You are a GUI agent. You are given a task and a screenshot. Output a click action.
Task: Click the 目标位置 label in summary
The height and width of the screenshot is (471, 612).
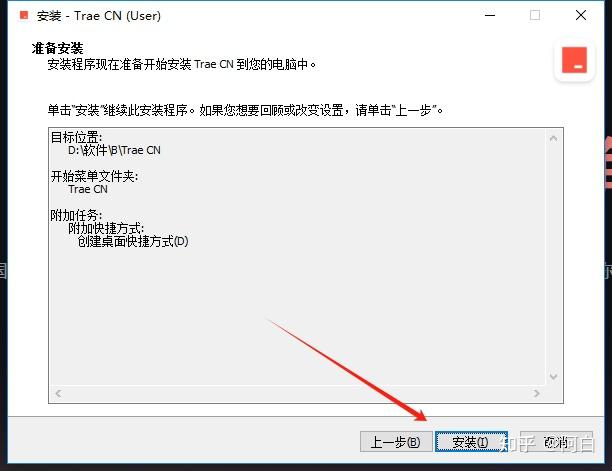(x=76, y=137)
